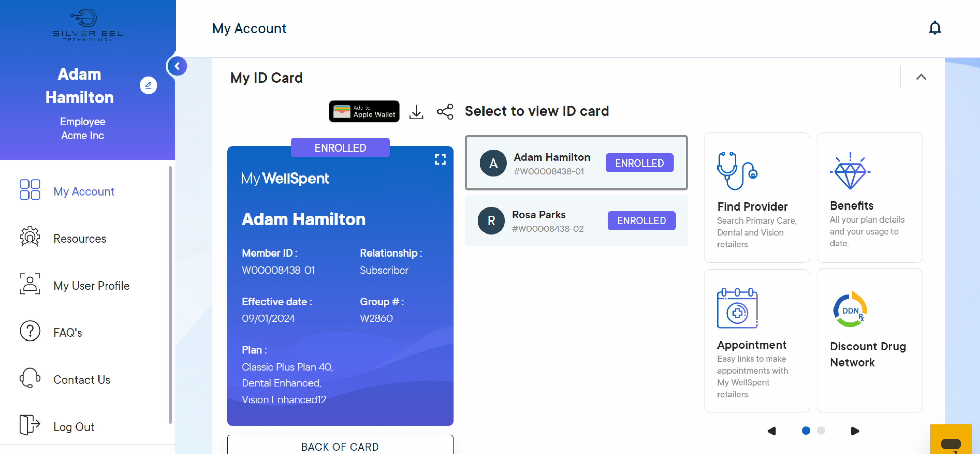Viewport: 980px width, 454px height.
Task: Click the Silver Eel Technology logo
Action: point(88,25)
